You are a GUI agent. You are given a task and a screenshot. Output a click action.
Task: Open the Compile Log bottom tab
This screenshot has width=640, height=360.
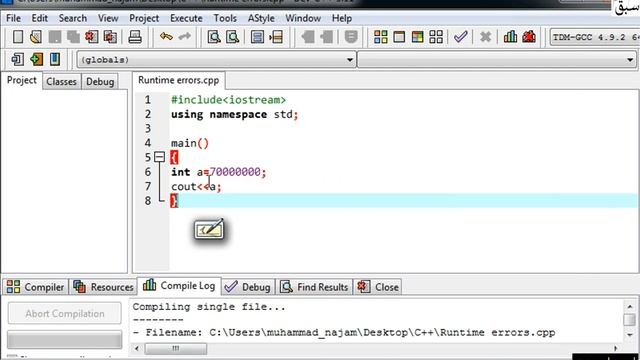tap(180, 285)
